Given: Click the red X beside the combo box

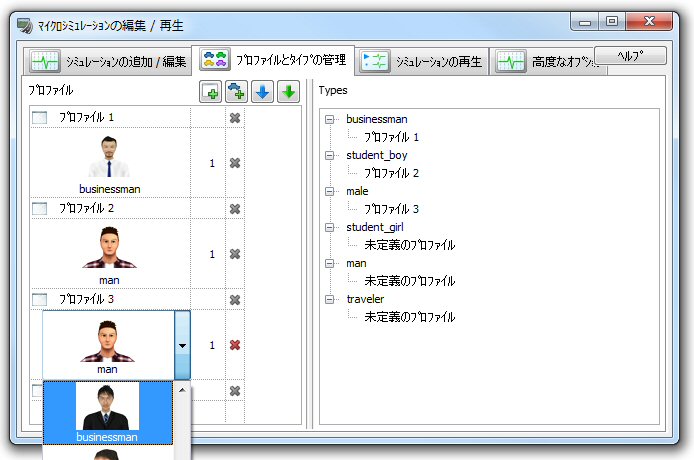Looking at the screenshot, I should point(235,345).
